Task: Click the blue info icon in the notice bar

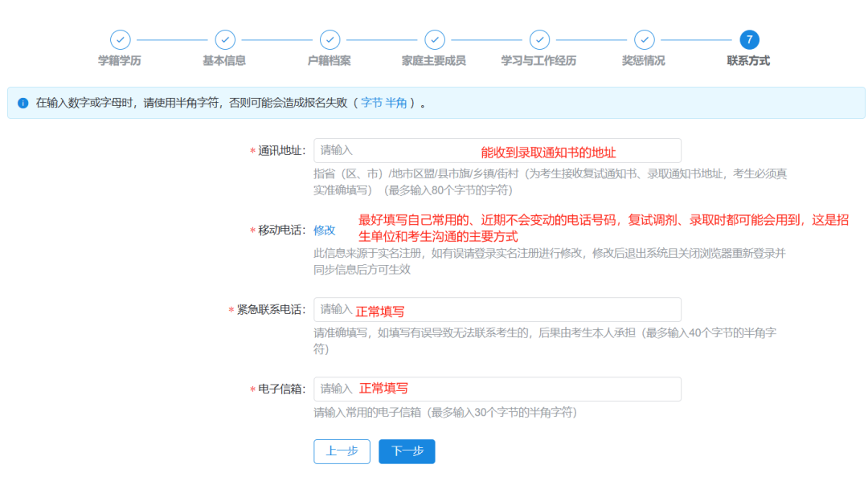Action: 23,104
